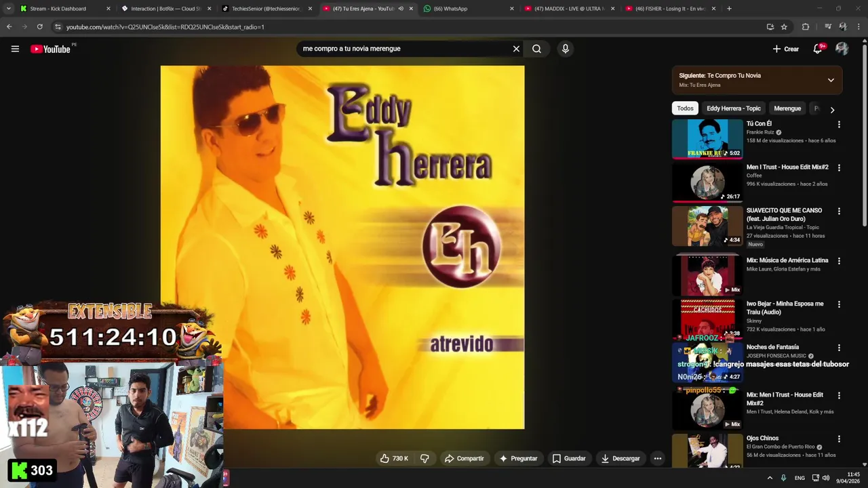
Task: Open Tú Con Él video thumbnail
Action: (x=707, y=139)
